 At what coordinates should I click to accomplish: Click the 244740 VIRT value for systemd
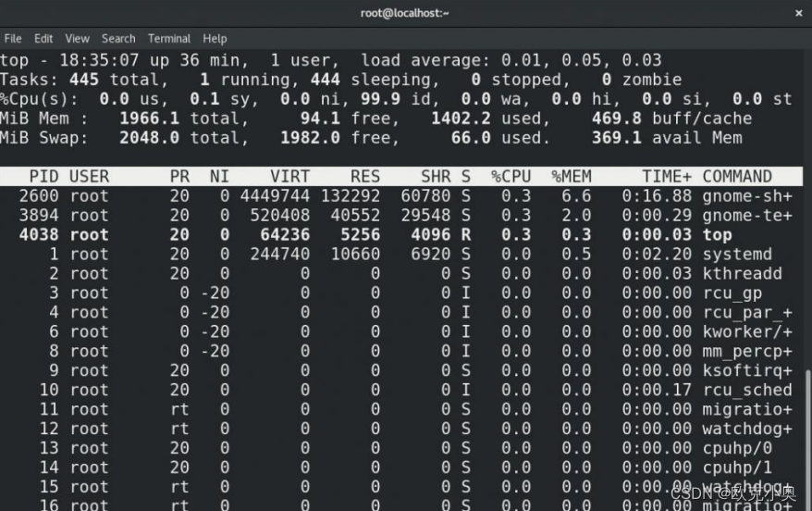[280, 254]
